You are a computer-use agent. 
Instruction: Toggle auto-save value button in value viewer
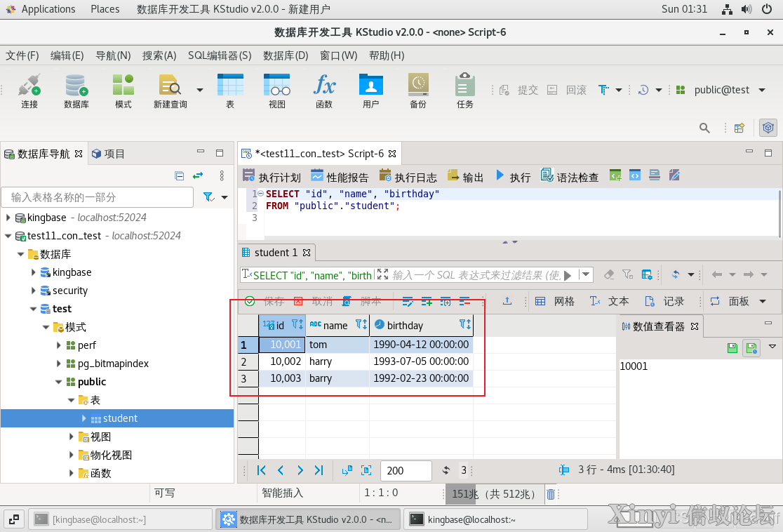[x=751, y=347]
